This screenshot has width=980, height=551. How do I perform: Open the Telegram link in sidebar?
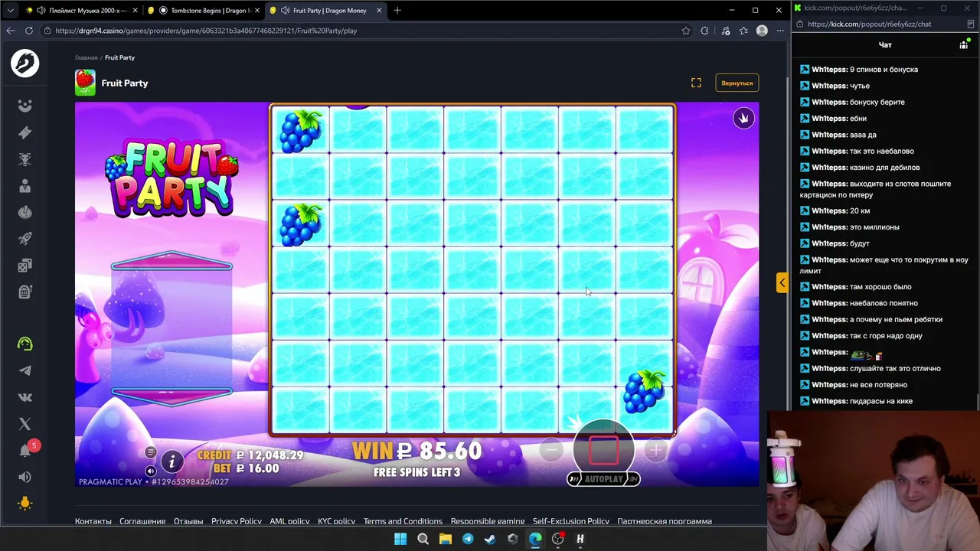pyautogui.click(x=24, y=370)
